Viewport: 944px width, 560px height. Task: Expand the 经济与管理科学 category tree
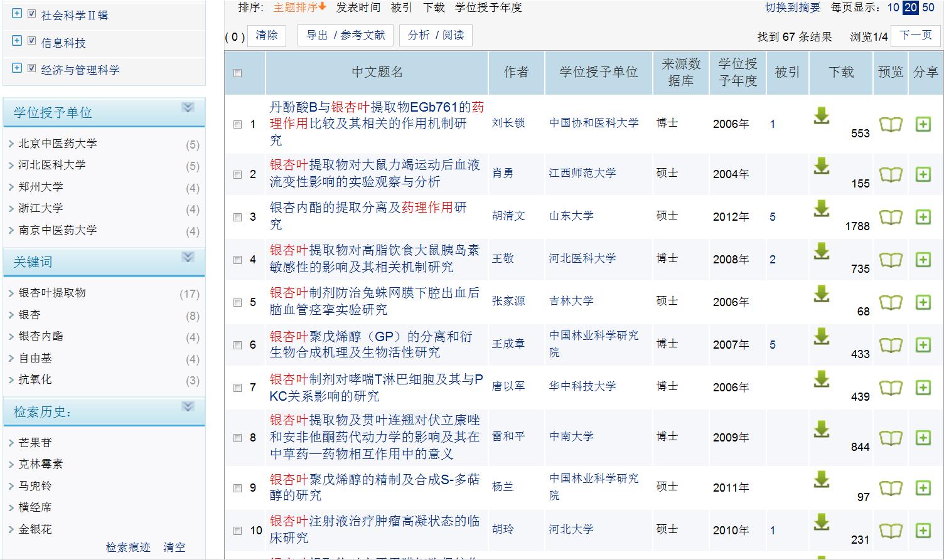point(17,68)
